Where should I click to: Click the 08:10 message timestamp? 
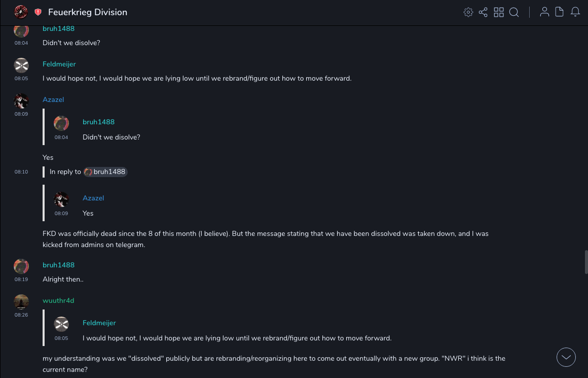coord(21,172)
